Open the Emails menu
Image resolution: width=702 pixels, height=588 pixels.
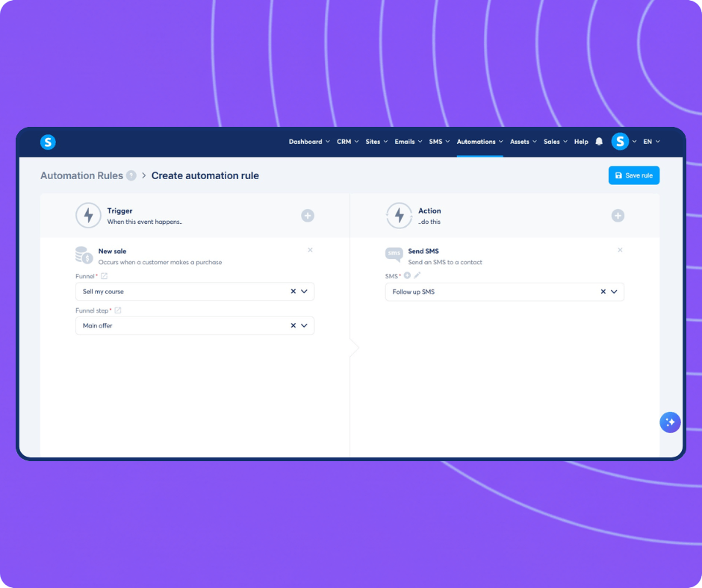click(x=409, y=142)
